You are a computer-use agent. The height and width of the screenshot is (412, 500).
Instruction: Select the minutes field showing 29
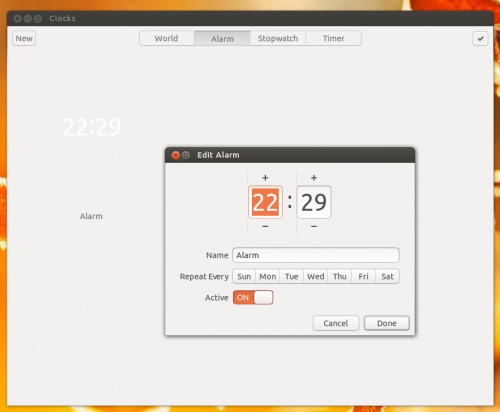314,202
